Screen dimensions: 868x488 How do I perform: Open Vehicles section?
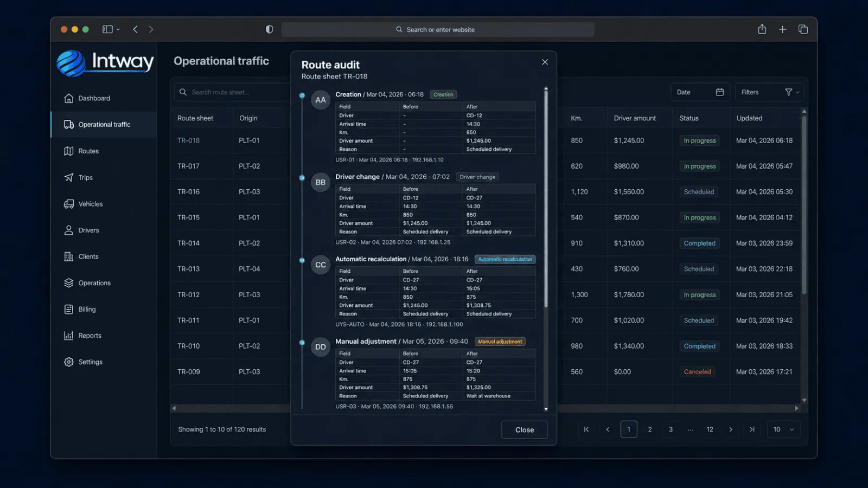coord(84,204)
